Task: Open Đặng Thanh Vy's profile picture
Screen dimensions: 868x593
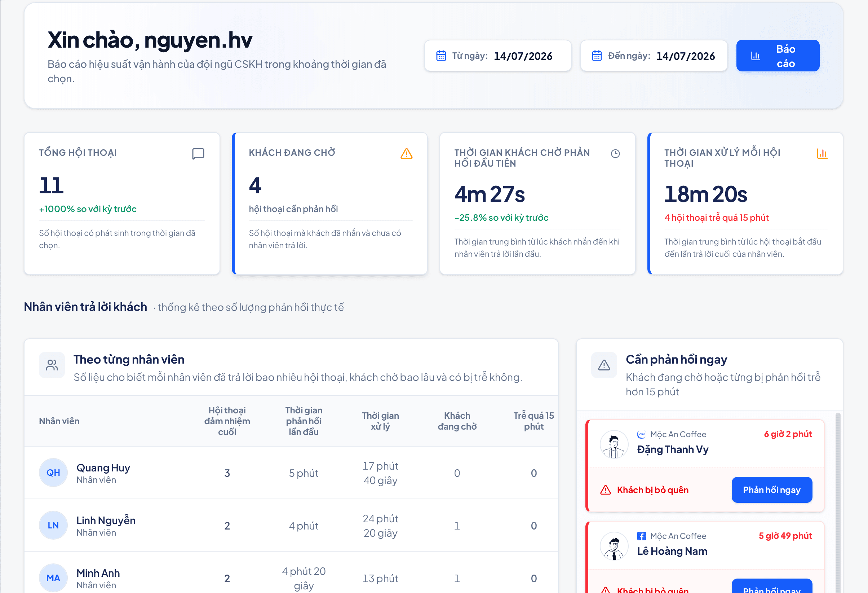Action: [x=614, y=444]
